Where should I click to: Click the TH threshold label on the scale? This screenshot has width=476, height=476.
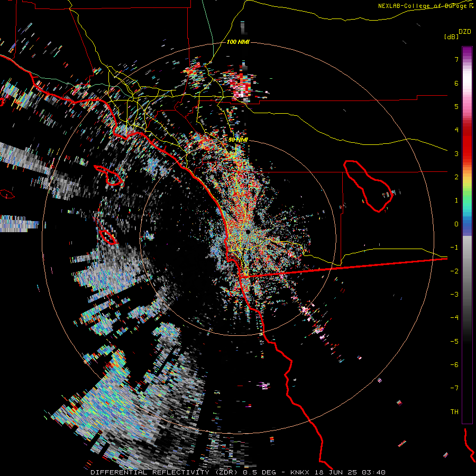pyautogui.click(x=454, y=412)
